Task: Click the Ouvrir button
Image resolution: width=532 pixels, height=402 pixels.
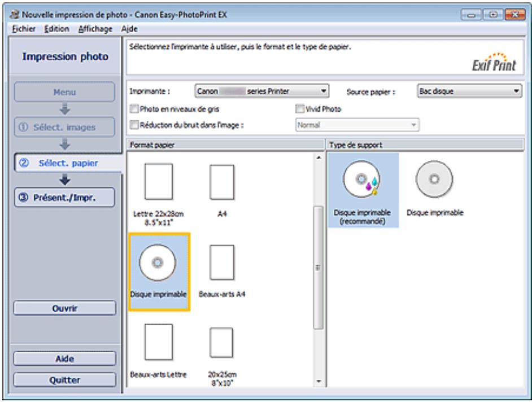Action: click(x=64, y=308)
